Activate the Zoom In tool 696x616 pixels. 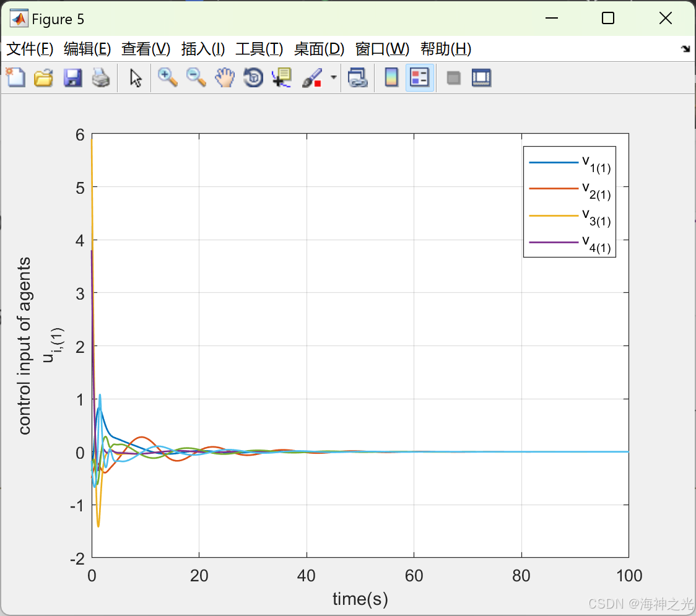(168, 77)
